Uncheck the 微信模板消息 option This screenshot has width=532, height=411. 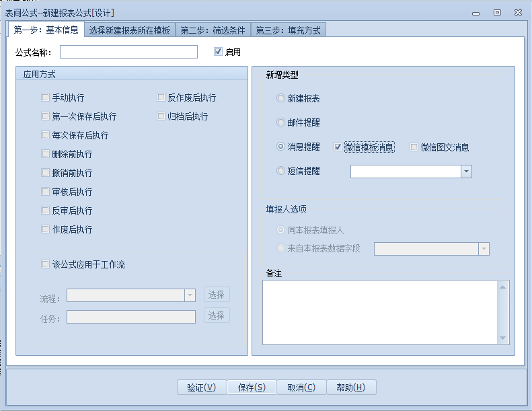(338, 147)
